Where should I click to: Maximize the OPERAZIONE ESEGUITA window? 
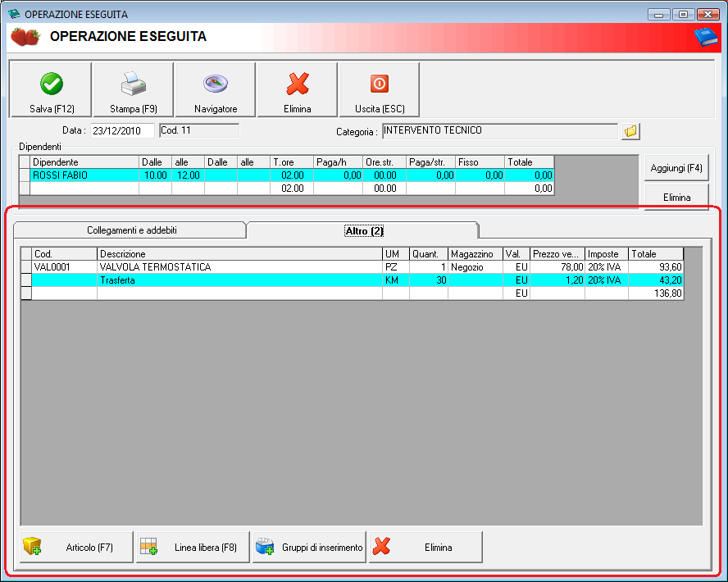[683, 15]
